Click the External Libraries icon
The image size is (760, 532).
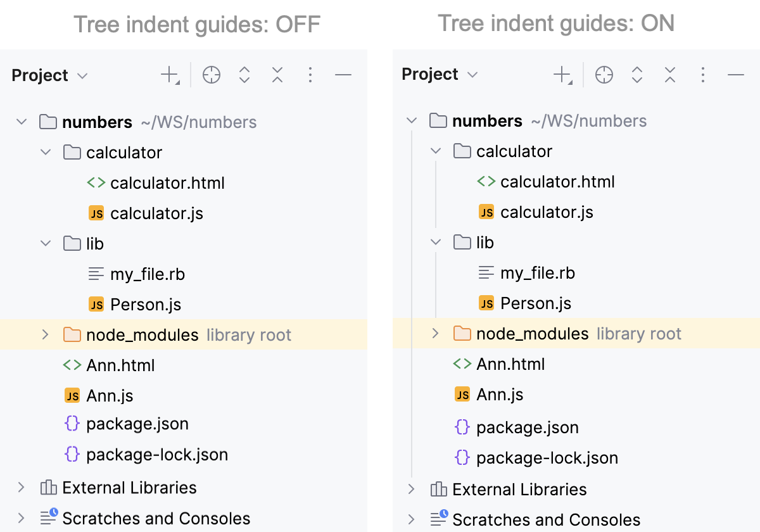[47, 488]
